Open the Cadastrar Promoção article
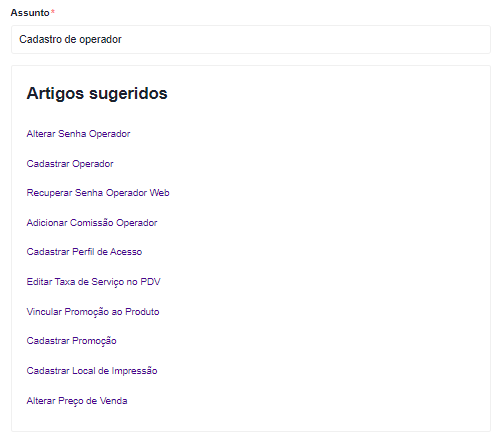The image size is (498, 436). [x=71, y=341]
